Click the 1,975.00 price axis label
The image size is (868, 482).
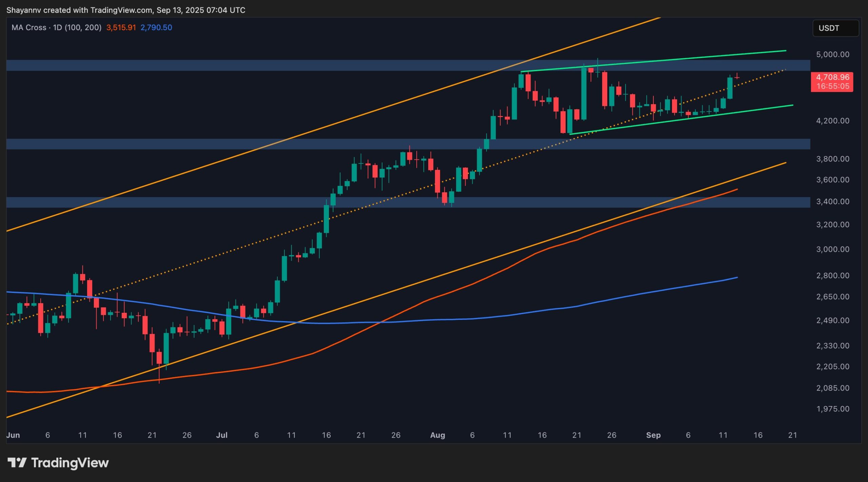point(832,409)
